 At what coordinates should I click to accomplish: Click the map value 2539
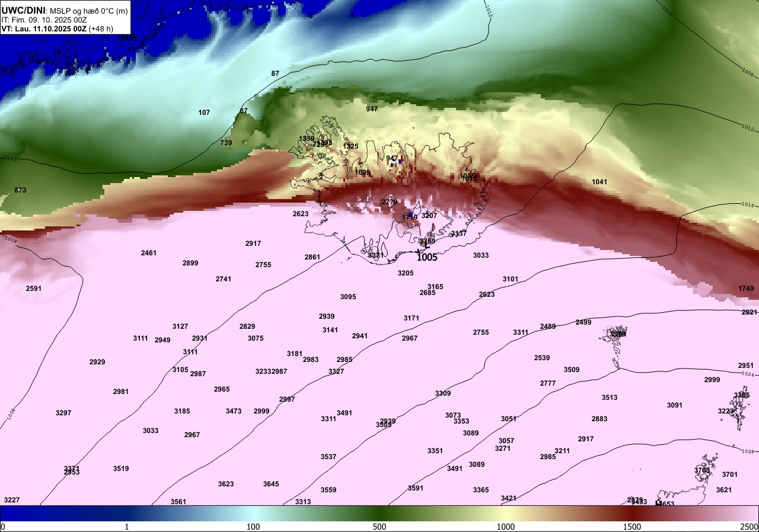point(542,358)
